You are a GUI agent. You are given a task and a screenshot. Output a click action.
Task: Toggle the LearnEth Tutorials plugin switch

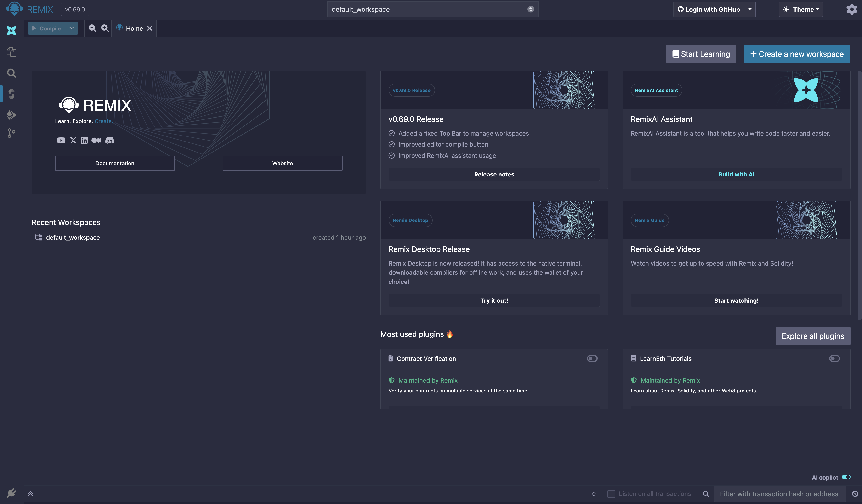click(834, 358)
